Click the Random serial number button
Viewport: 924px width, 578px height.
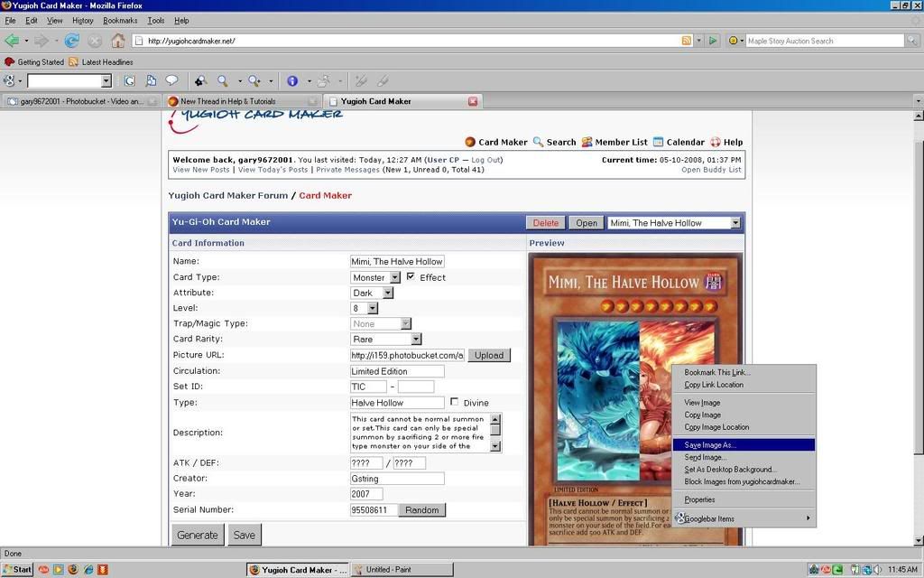click(421, 510)
